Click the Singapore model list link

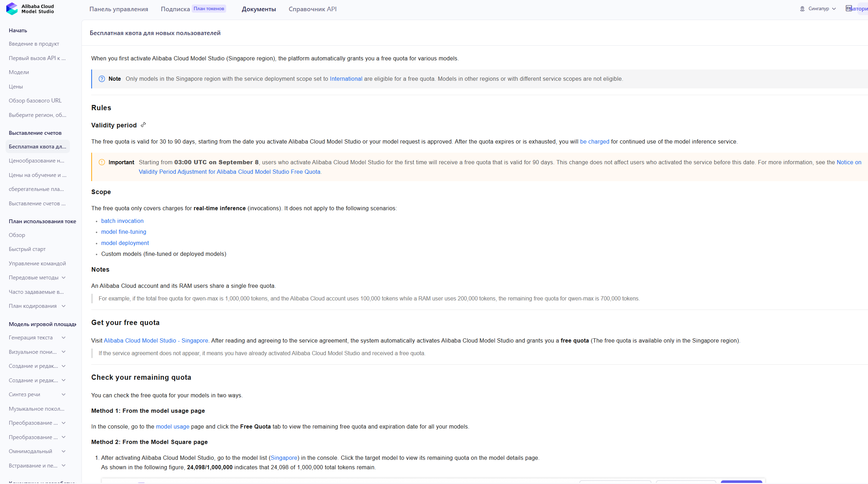pyautogui.click(x=284, y=458)
